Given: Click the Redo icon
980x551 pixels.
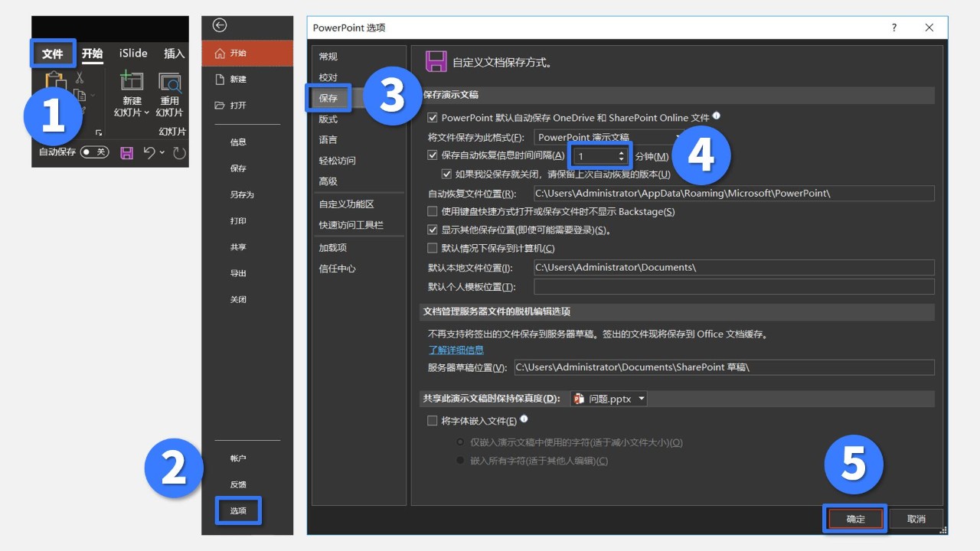Looking at the screenshot, I should 178,152.
